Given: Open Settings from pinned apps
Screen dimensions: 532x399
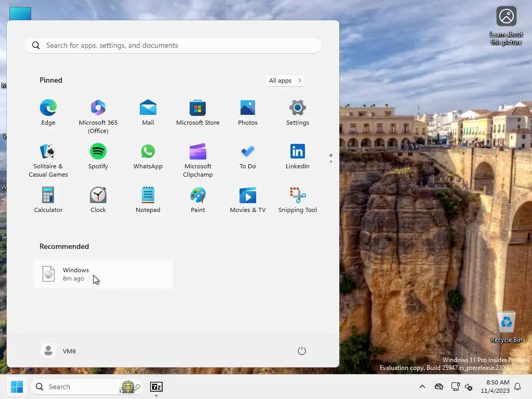Looking at the screenshot, I should coord(298,113).
